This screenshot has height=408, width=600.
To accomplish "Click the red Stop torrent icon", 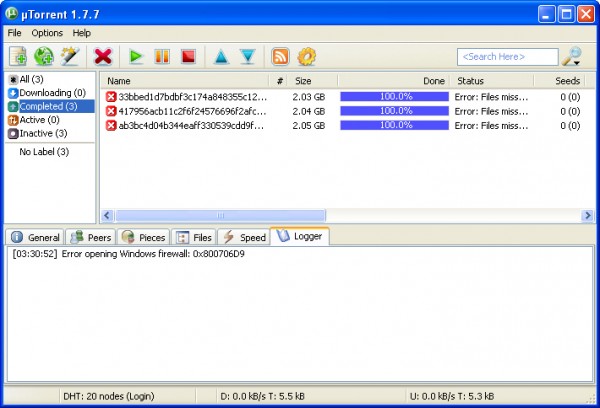I will (188, 57).
